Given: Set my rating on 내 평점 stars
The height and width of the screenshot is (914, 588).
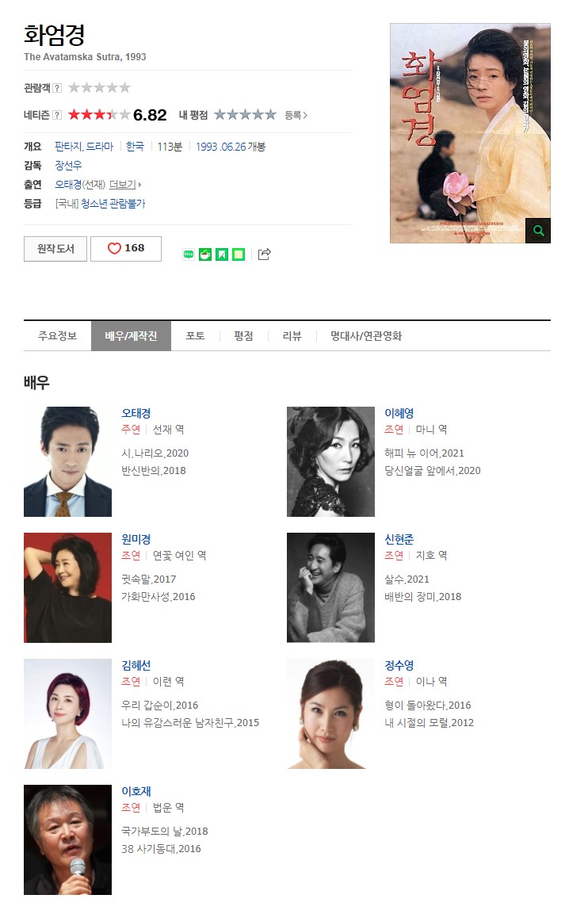Looking at the screenshot, I should (x=245, y=115).
